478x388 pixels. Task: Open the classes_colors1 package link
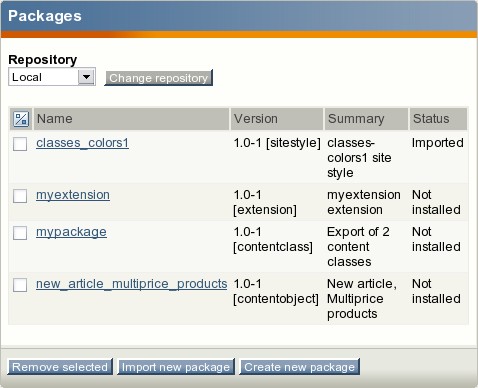[82, 143]
